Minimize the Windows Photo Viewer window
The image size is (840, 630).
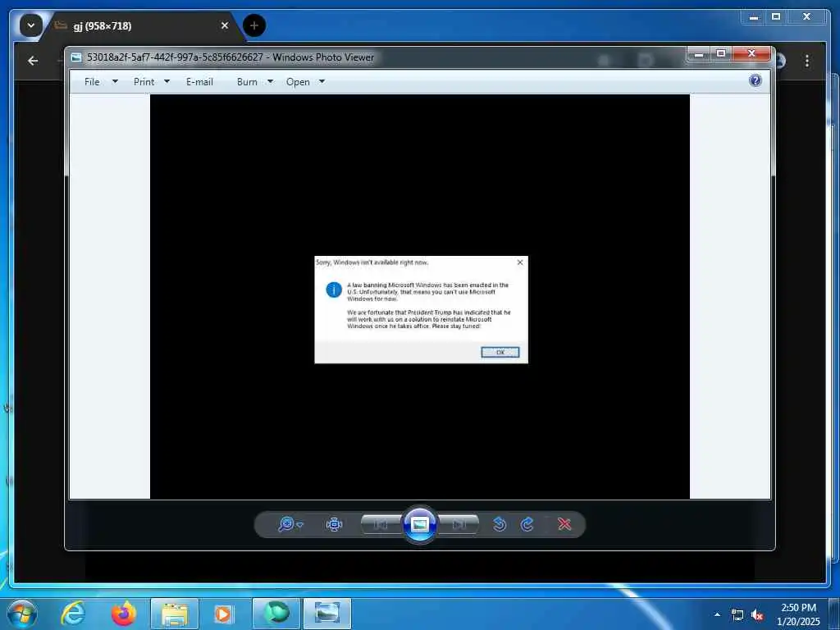click(x=699, y=53)
